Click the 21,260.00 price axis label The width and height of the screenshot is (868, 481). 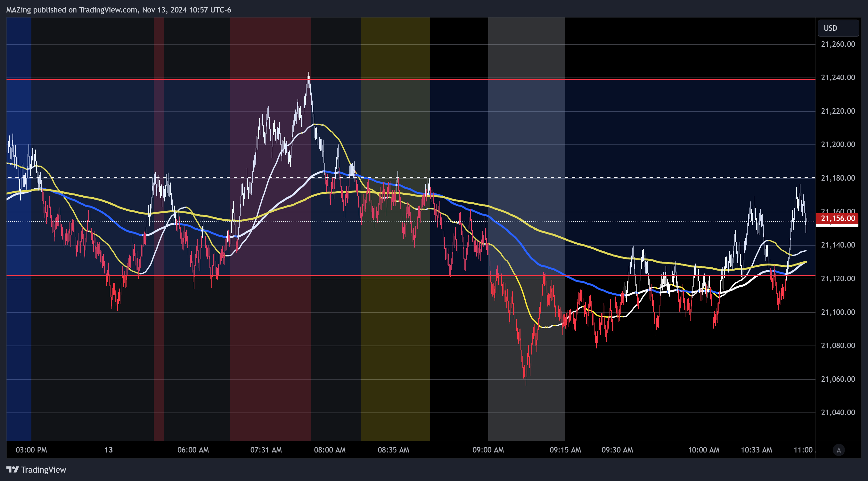(x=838, y=44)
